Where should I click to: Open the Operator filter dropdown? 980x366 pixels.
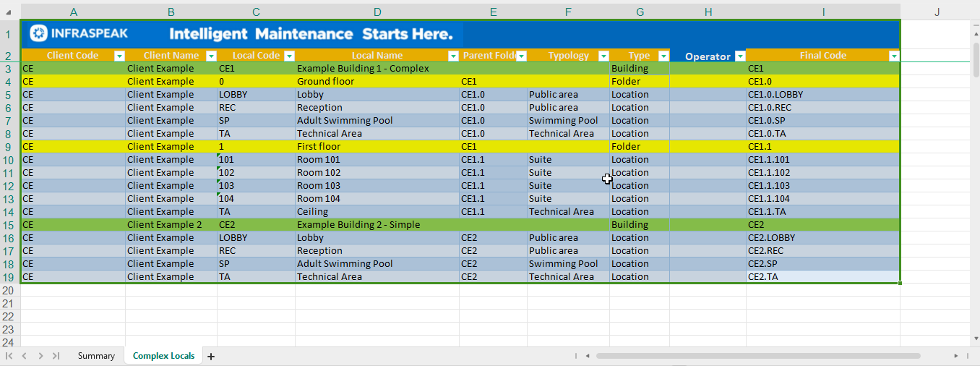[739, 56]
